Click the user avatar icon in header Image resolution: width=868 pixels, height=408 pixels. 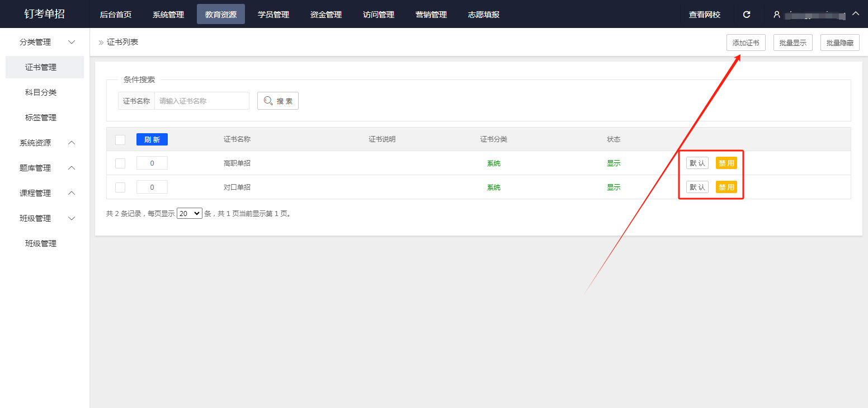[777, 15]
